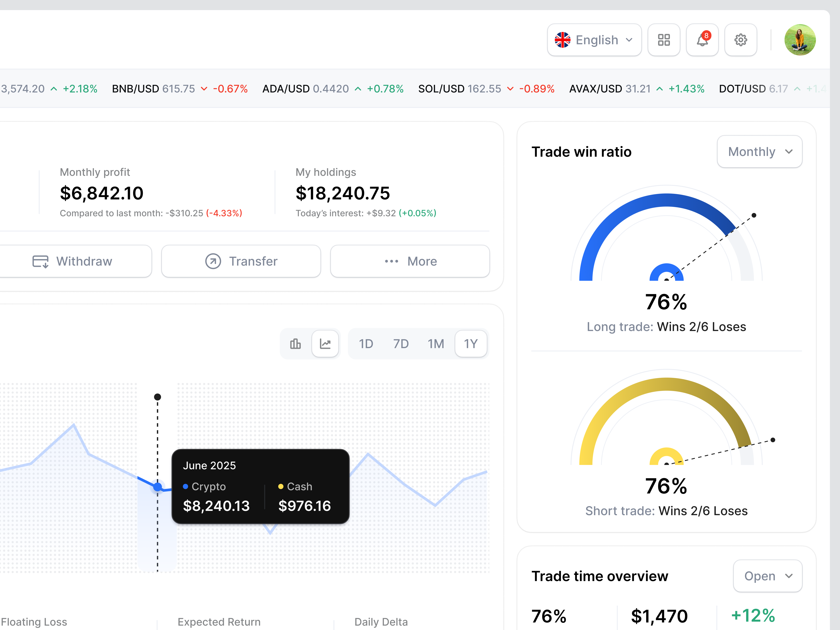The width and height of the screenshot is (840, 630).
Task: Switch chart to line view
Action: coord(325,344)
